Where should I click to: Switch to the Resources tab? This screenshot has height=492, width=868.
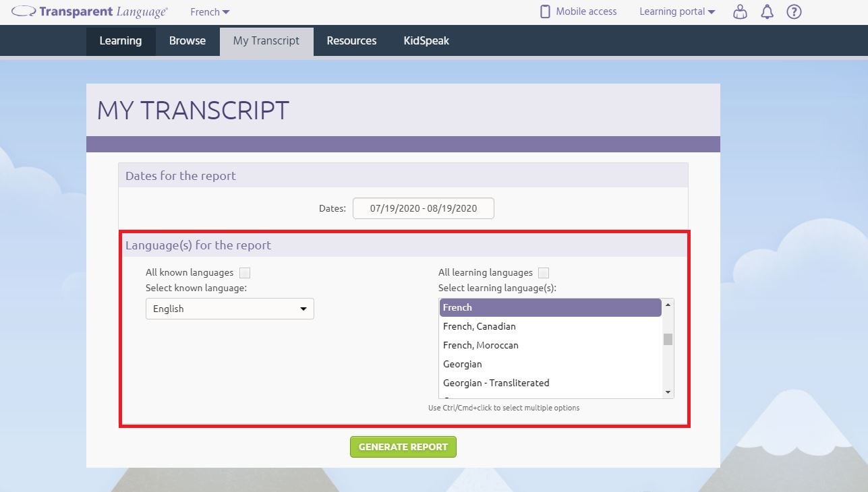[x=351, y=40]
